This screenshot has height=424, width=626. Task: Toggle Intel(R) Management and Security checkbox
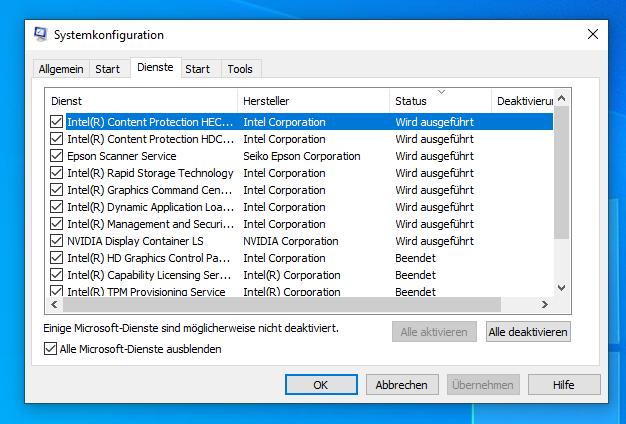pyautogui.click(x=57, y=224)
